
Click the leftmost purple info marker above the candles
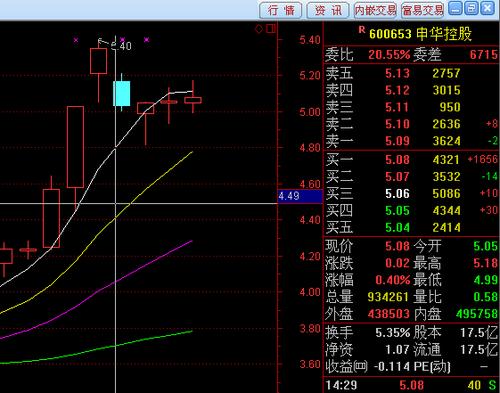click(x=76, y=40)
